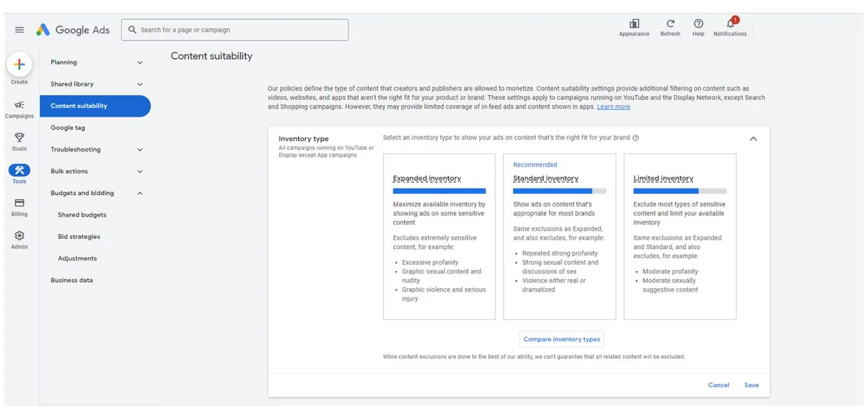Click Save
The image size is (868, 414).
pyautogui.click(x=751, y=385)
